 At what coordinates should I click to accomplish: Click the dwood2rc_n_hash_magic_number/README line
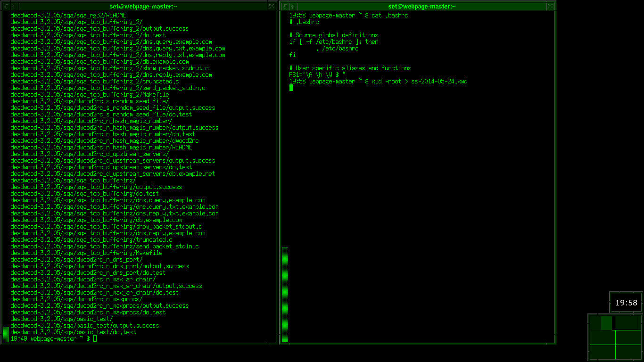click(x=101, y=147)
